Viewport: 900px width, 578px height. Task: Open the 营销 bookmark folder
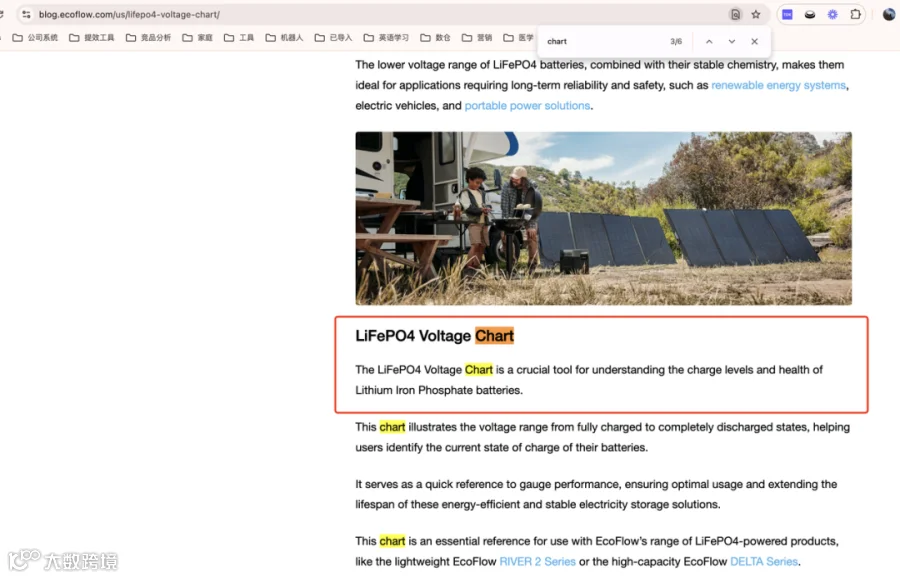(x=477, y=37)
